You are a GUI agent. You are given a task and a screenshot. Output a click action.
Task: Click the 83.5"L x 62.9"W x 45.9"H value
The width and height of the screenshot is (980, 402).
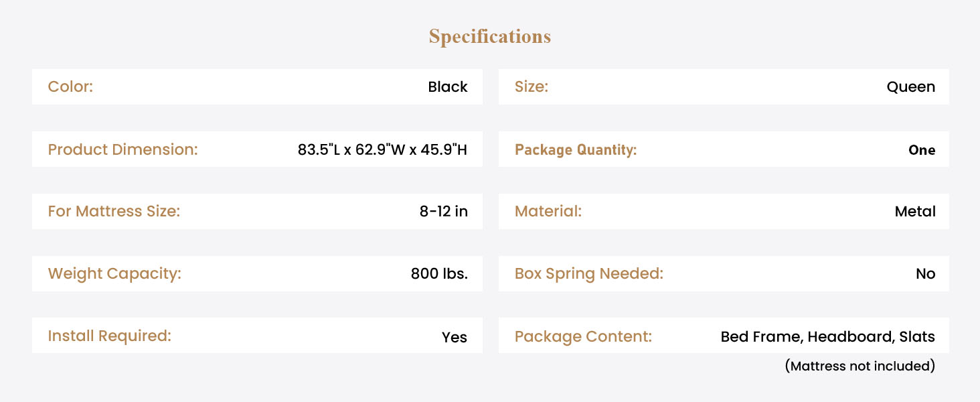coord(382,149)
